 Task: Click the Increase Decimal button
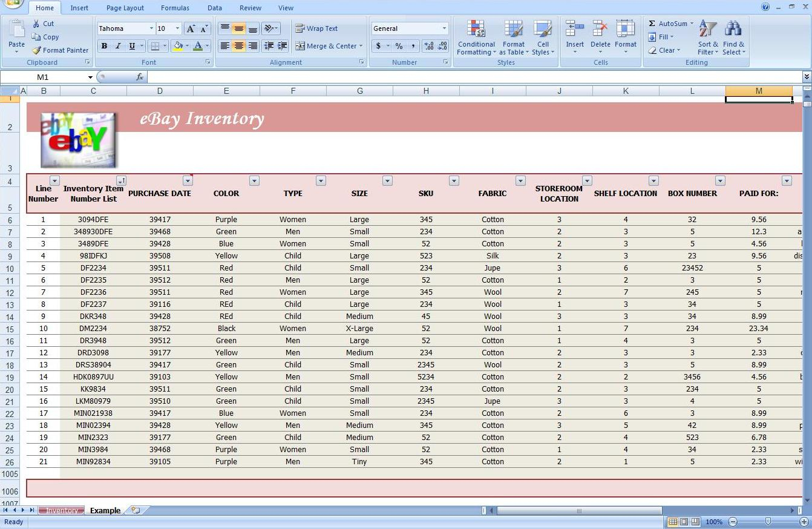pos(430,45)
